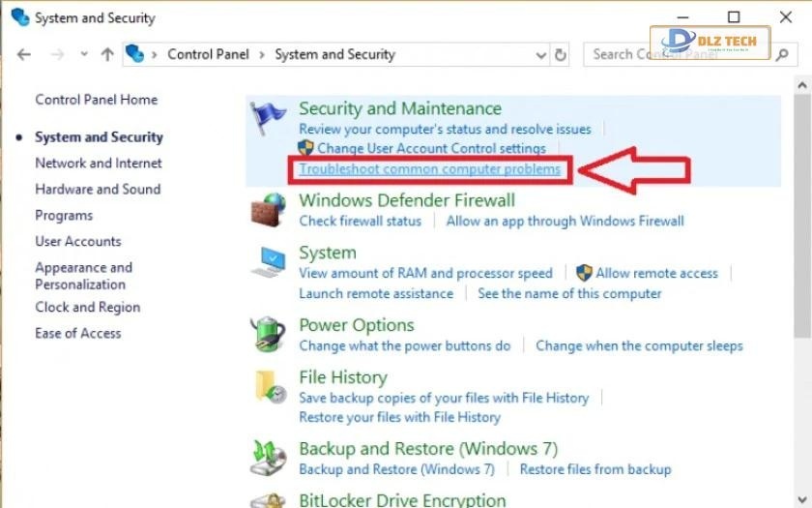
Task: Expand the address bar history dropdown
Action: [x=540, y=54]
